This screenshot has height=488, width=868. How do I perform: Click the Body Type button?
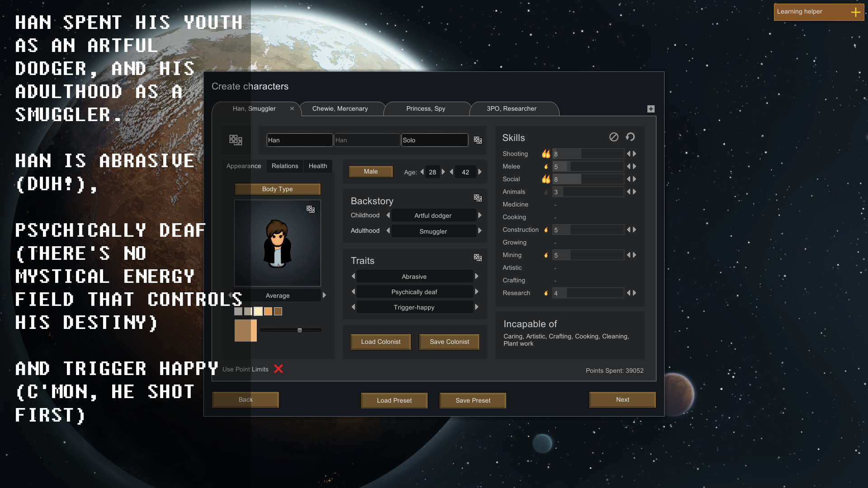pyautogui.click(x=278, y=189)
